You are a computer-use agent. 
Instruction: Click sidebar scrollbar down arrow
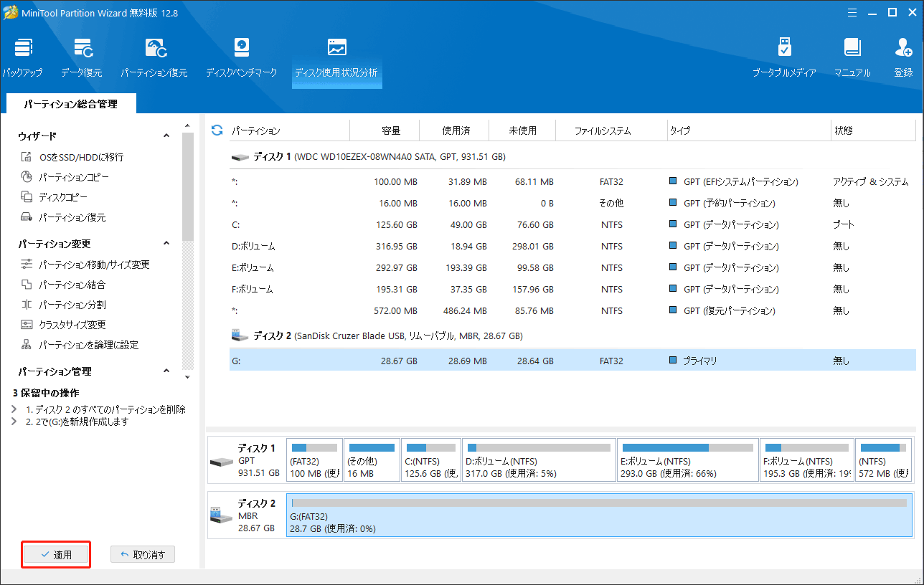[188, 377]
